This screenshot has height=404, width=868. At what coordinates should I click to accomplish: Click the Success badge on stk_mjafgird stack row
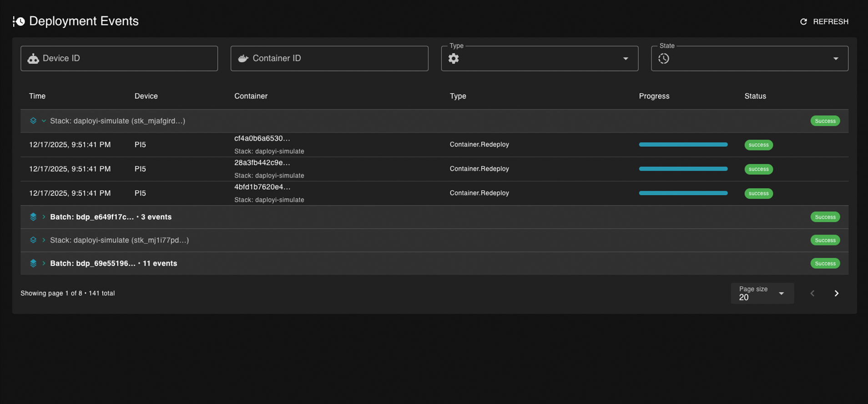[825, 121]
